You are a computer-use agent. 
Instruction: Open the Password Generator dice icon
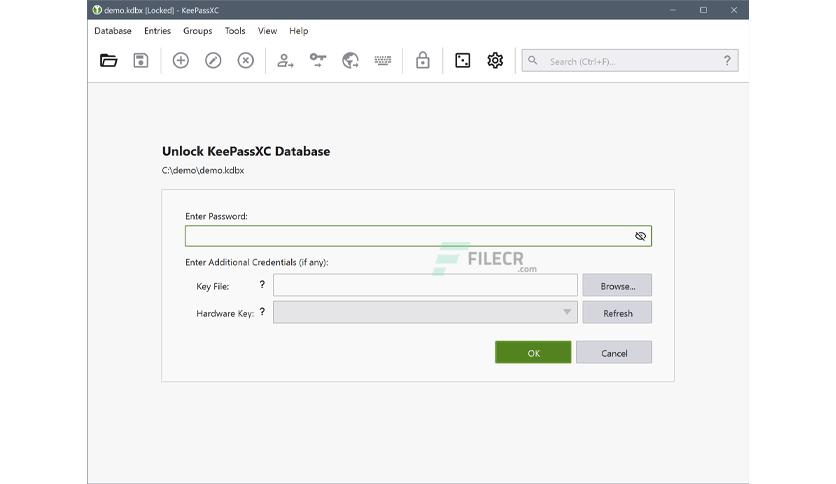tap(463, 60)
